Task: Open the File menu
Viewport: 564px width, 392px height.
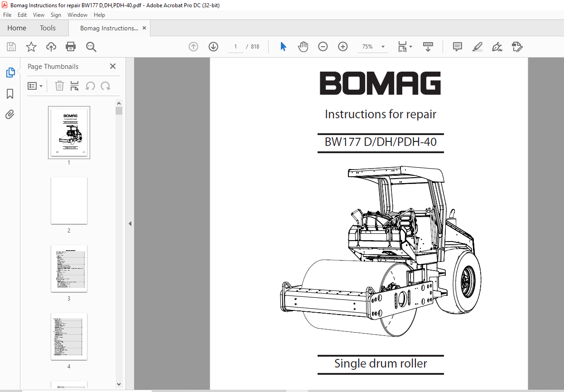Action: coord(7,15)
